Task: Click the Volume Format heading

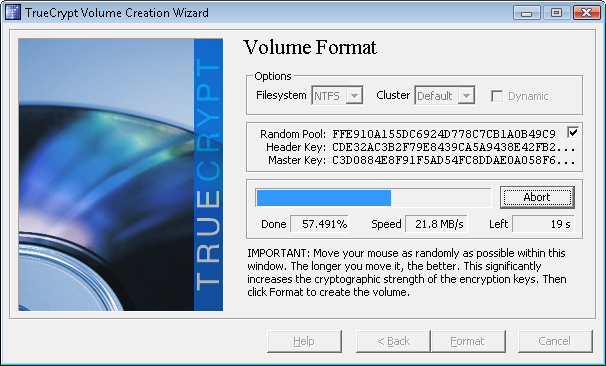Action: (x=310, y=48)
